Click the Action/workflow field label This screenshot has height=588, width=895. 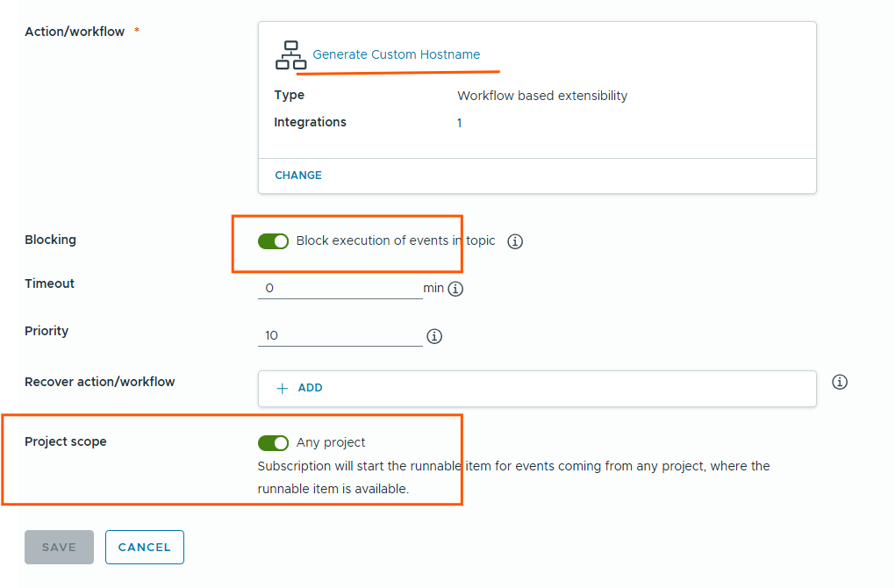75,32
